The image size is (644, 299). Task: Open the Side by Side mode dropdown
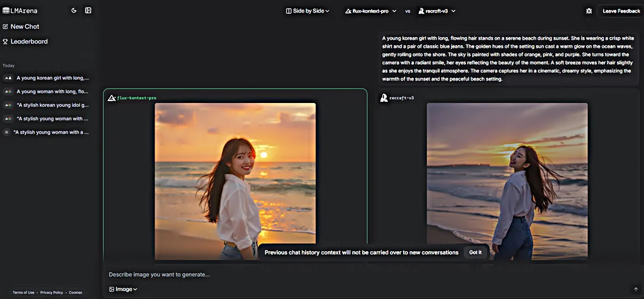tap(308, 11)
